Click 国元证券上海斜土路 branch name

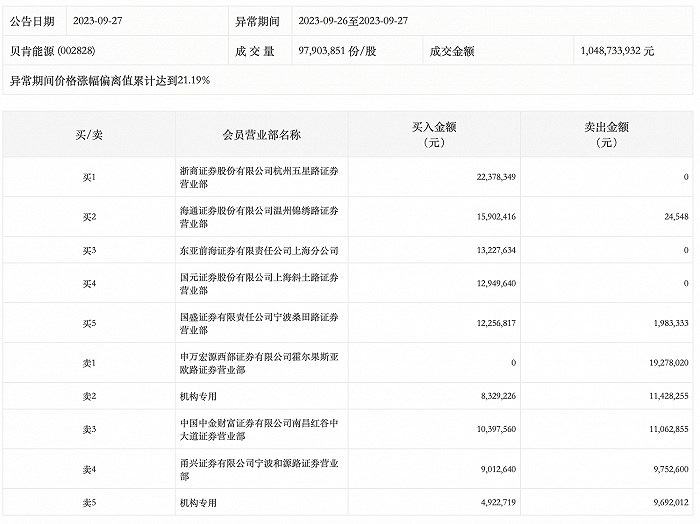point(259,284)
